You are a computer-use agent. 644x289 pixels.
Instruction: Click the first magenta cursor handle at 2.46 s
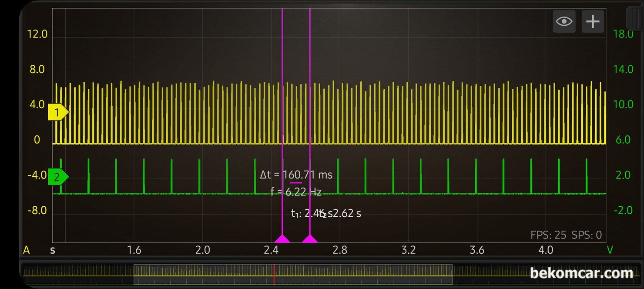click(282, 239)
